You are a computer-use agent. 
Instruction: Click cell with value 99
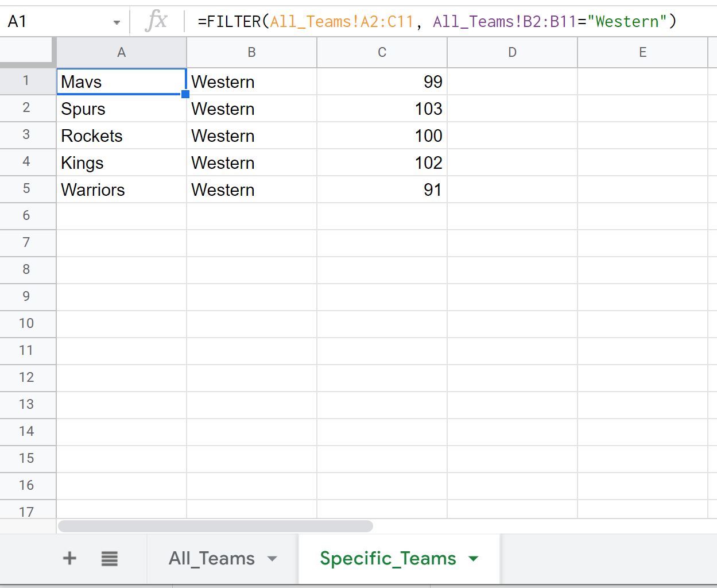(x=382, y=82)
